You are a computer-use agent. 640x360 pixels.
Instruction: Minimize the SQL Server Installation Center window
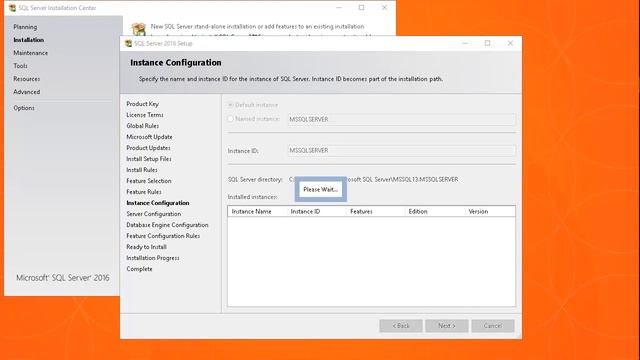pyautogui.click(x=339, y=8)
